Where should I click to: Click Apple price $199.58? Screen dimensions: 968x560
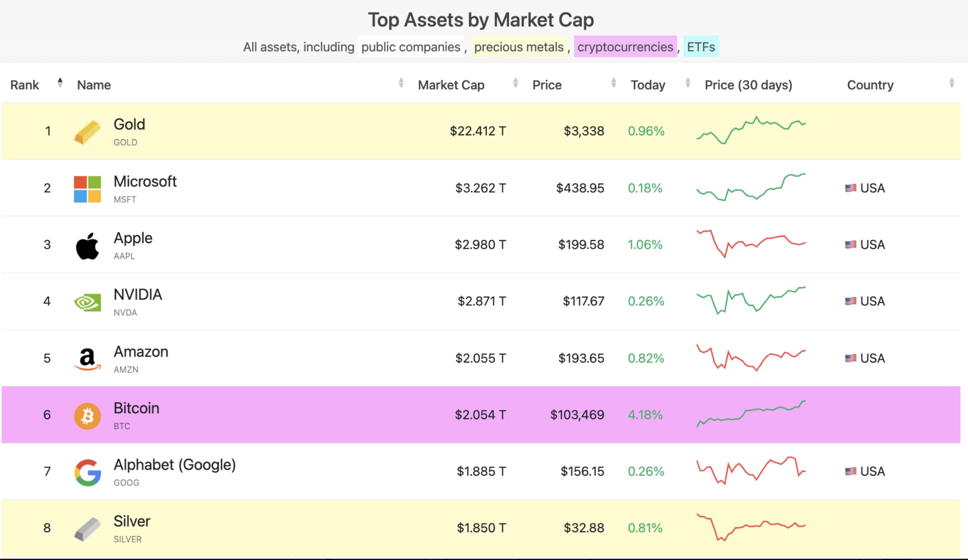pos(581,244)
